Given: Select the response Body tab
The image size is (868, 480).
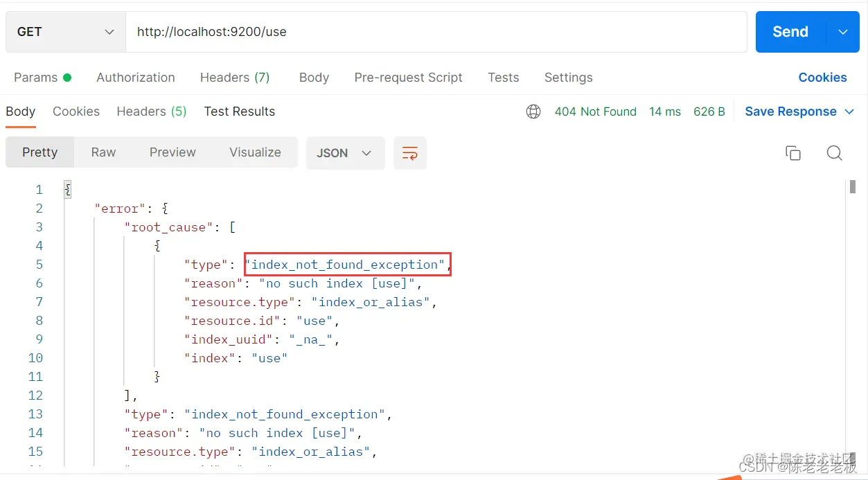Looking at the screenshot, I should pyautogui.click(x=20, y=112).
